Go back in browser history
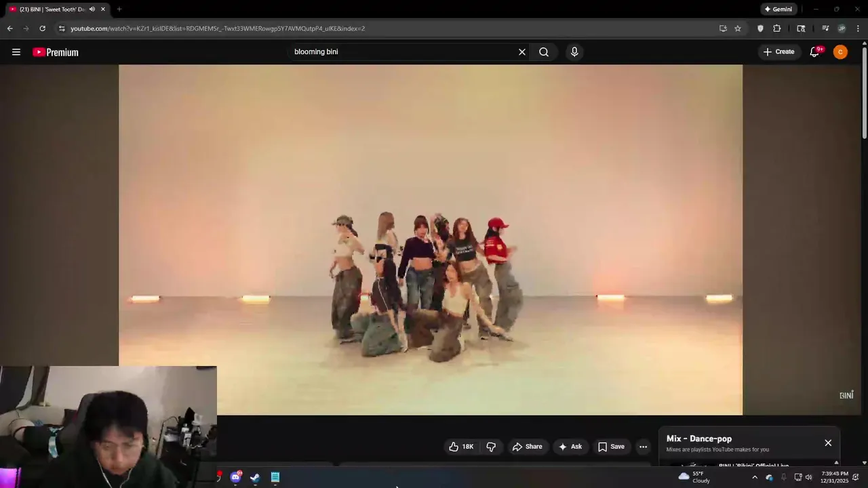Screen dimensions: 868x488 click(9, 28)
